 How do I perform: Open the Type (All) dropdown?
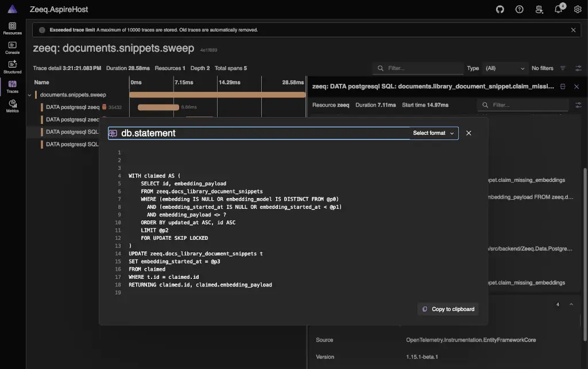505,68
